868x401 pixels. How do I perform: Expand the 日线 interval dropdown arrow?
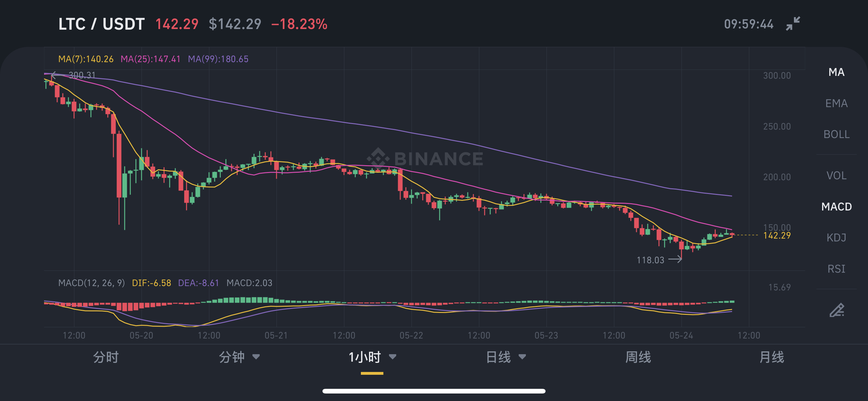pos(522,357)
